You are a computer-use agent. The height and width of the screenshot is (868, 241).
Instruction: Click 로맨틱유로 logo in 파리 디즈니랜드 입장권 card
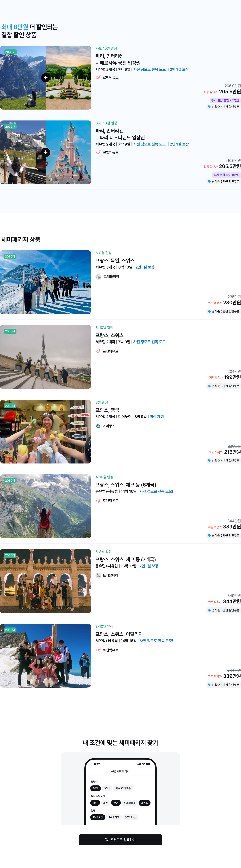[x=98, y=152]
